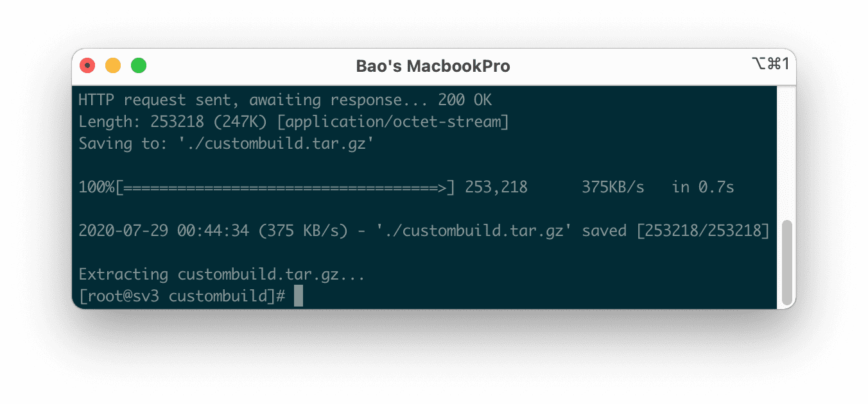Click the red close window button

[87, 65]
